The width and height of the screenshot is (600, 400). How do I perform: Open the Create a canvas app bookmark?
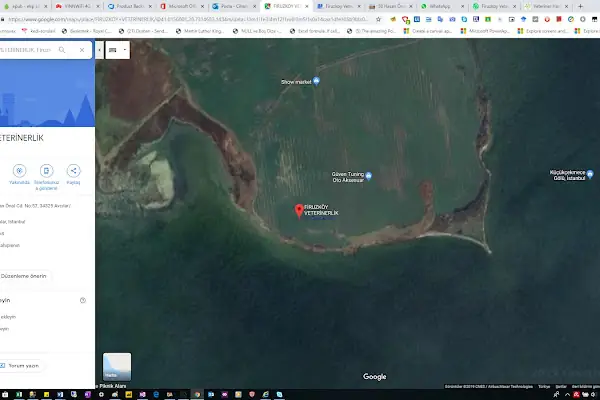coord(428,31)
